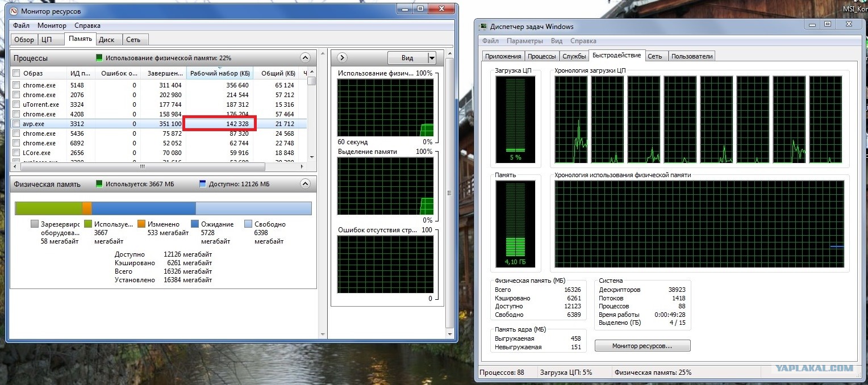Click the horizontal scrollbar right arrow in process list
The image size is (868, 385).
(x=303, y=167)
